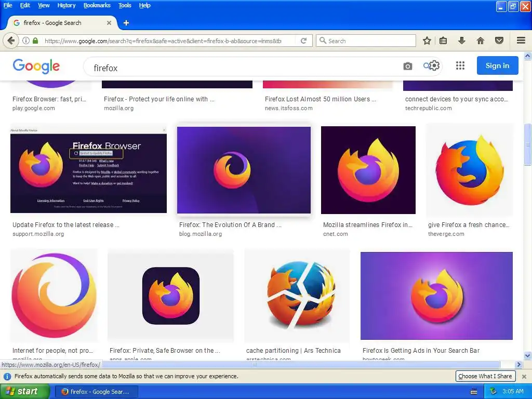Open the Bookmarks menu
Screen dimensions: 532x399
[x=97, y=5]
